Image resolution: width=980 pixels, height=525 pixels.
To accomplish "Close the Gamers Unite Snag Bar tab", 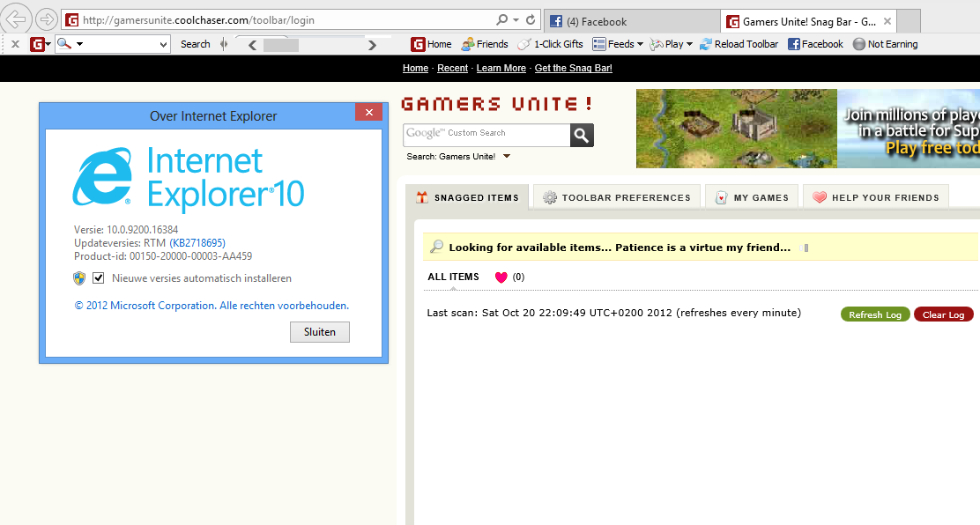I will (x=887, y=22).
